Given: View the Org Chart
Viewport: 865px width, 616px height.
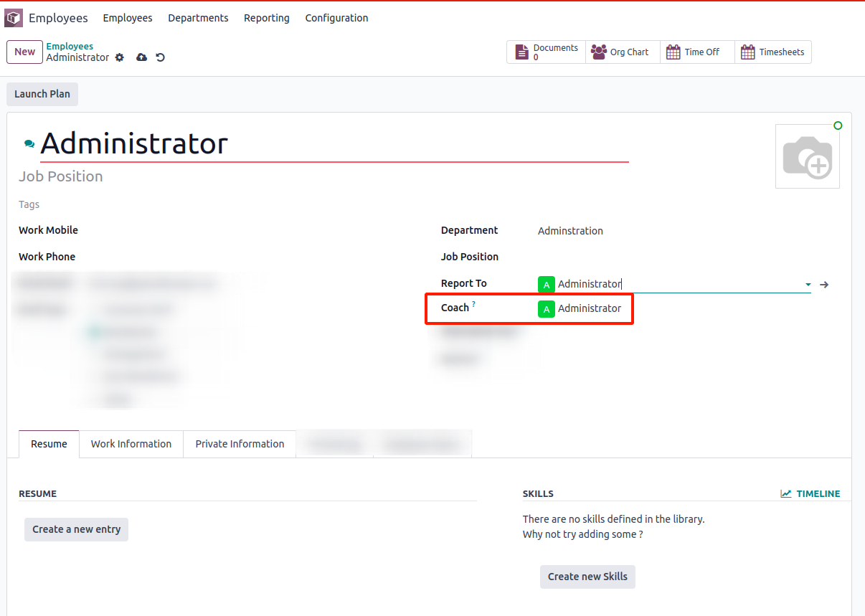Looking at the screenshot, I should 622,52.
